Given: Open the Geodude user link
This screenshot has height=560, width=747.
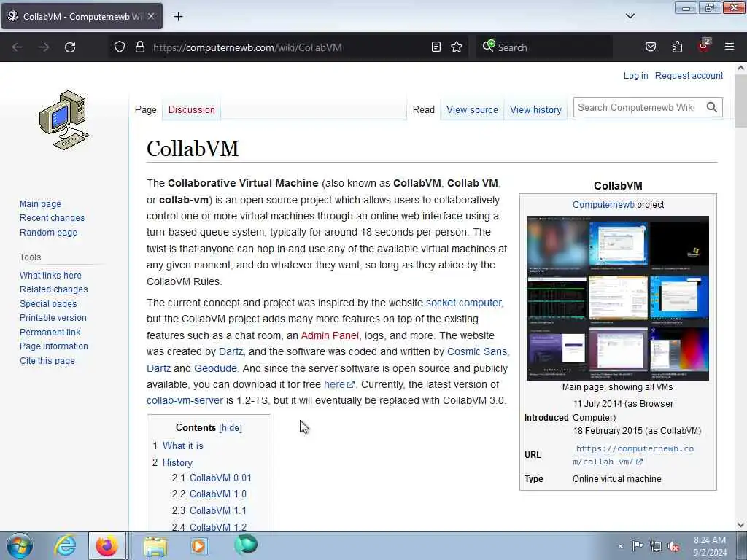Looking at the screenshot, I should (215, 368).
